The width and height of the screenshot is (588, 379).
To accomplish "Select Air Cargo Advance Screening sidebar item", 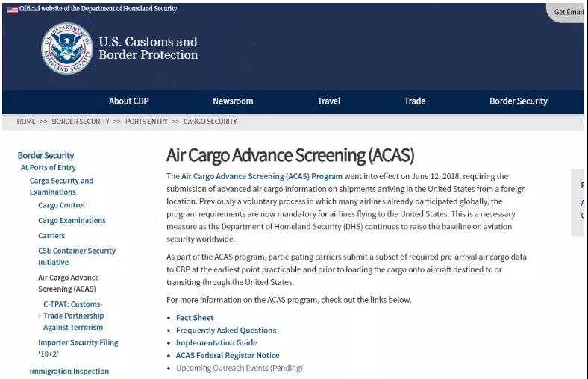I will coord(68,284).
